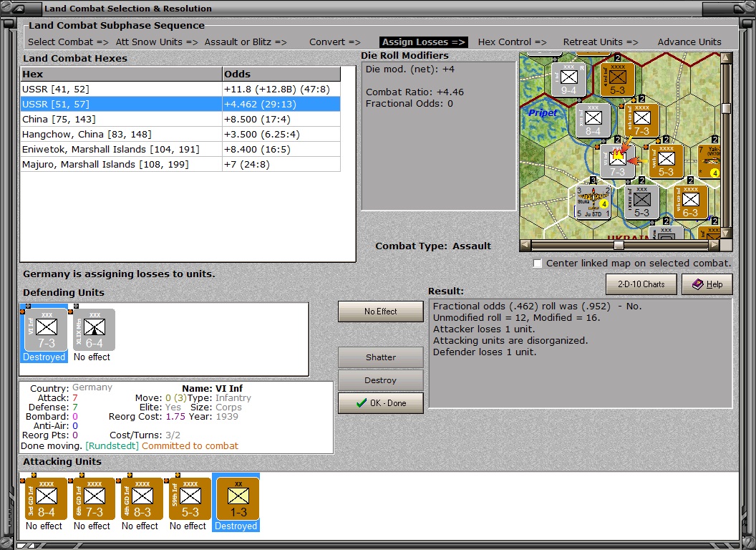The image size is (756, 550).
Task: Click the +8.500 (17:4) odds cell
Action: click(281, 119)
